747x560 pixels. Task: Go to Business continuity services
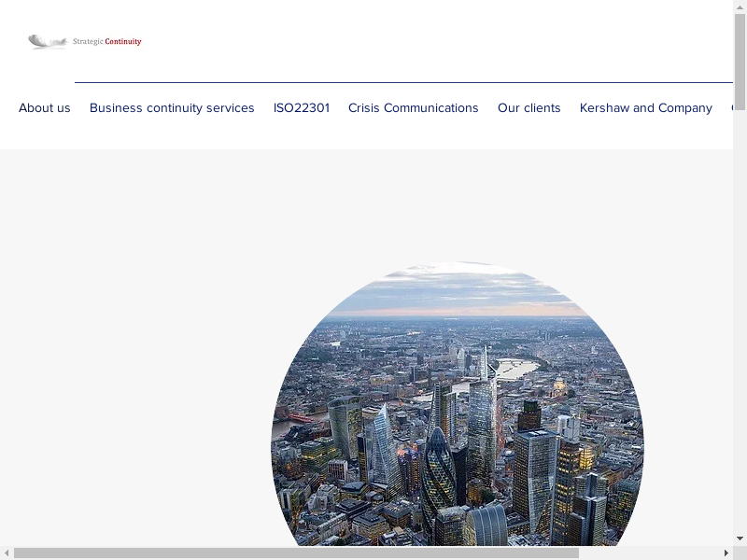click(172, 108)
